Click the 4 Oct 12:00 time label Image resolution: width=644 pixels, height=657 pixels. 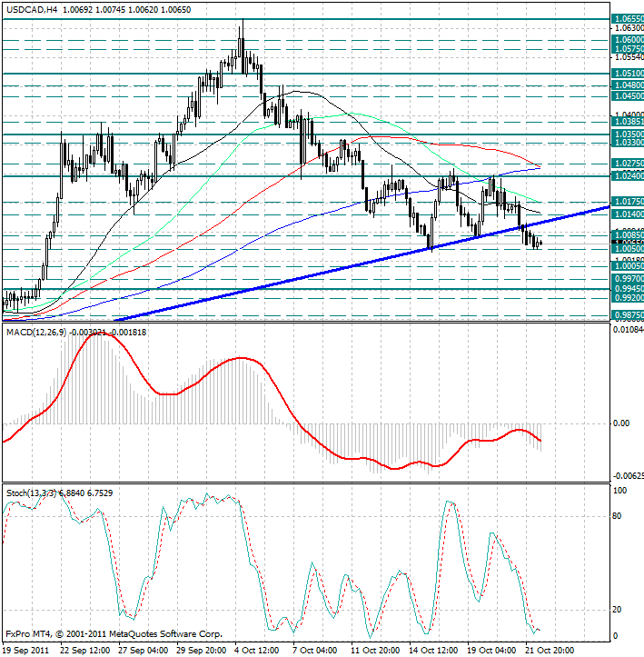(257, 651)
